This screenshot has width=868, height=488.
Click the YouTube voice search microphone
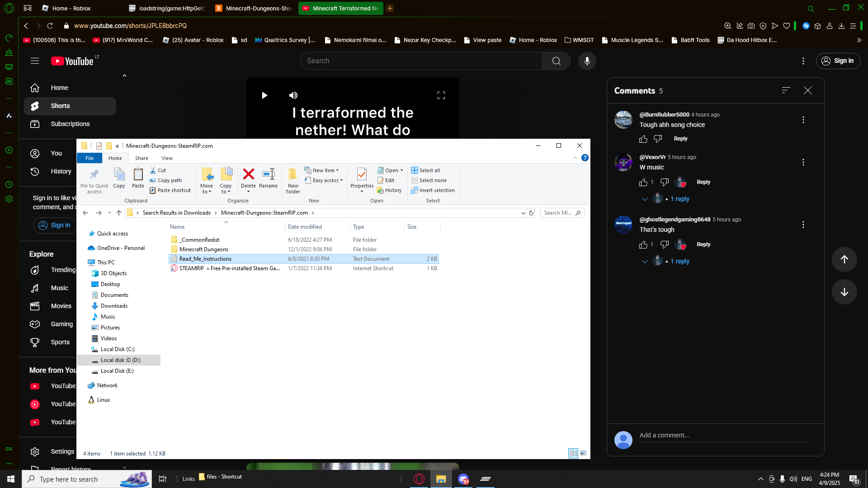587,61
